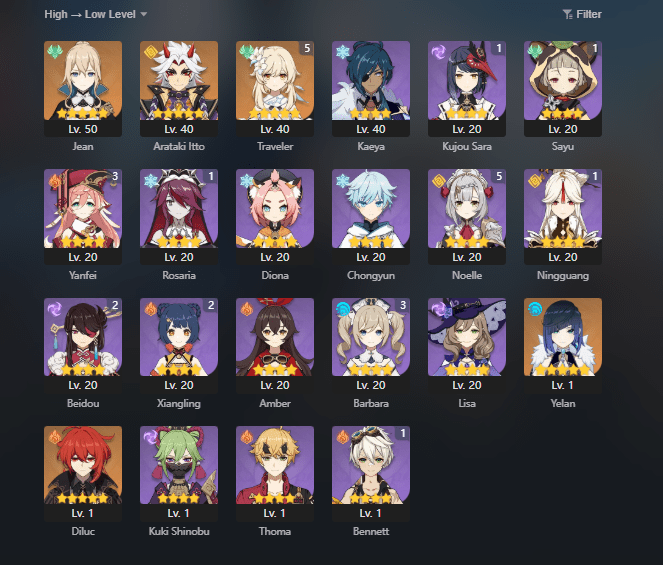Open the High → Low Level sort dropdown
Screen dimensions: 663x565
(x=96, y=14)
